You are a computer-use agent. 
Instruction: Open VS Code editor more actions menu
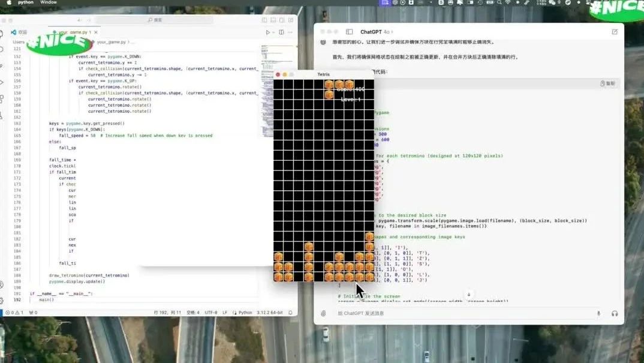tap(290, 32)
